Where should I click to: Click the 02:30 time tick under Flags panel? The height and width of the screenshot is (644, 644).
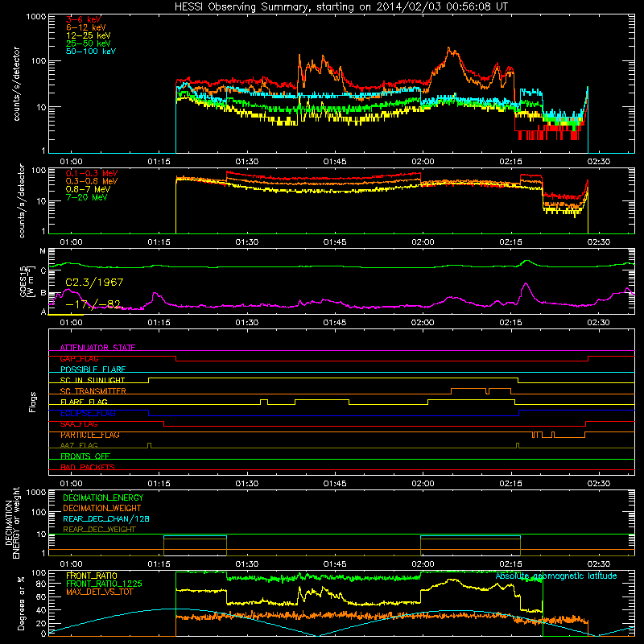tap(598, 484)
